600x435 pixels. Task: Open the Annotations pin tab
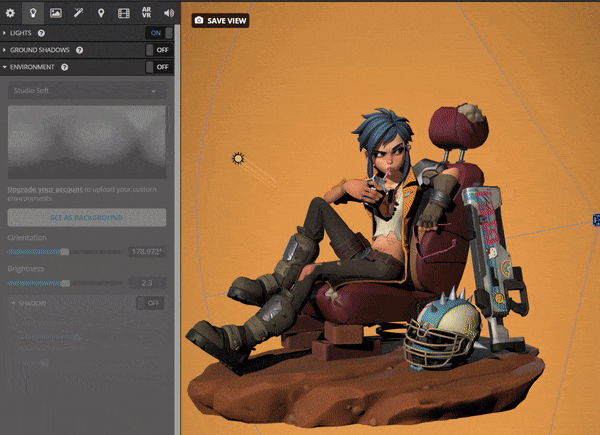101,13
